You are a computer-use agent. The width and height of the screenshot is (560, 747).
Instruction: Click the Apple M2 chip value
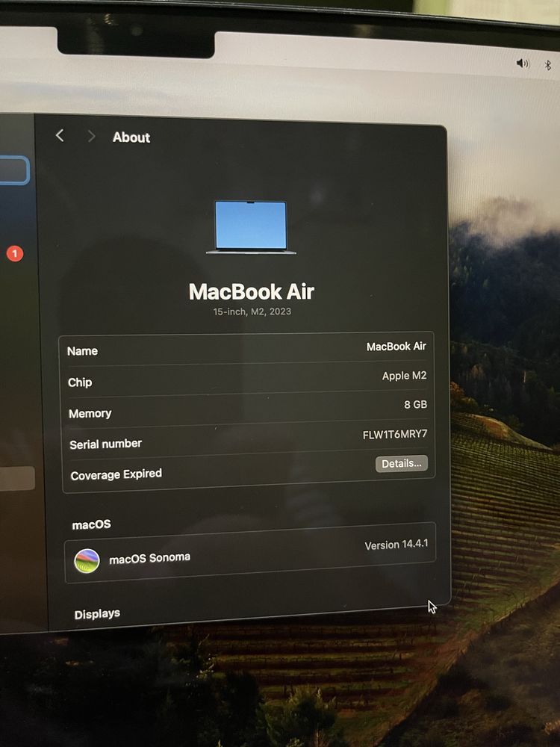tap(404, 376)
